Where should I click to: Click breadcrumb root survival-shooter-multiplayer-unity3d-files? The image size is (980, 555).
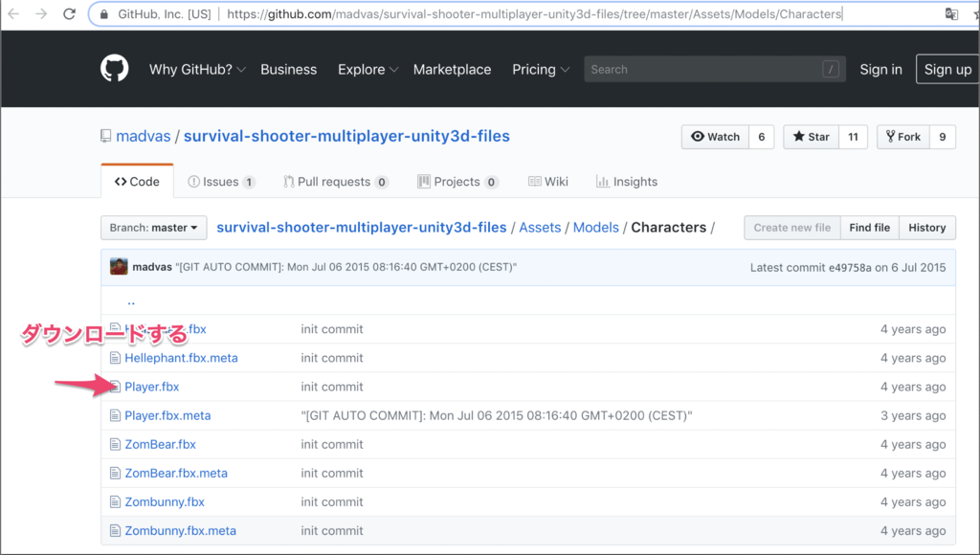[x=361, y=228]
